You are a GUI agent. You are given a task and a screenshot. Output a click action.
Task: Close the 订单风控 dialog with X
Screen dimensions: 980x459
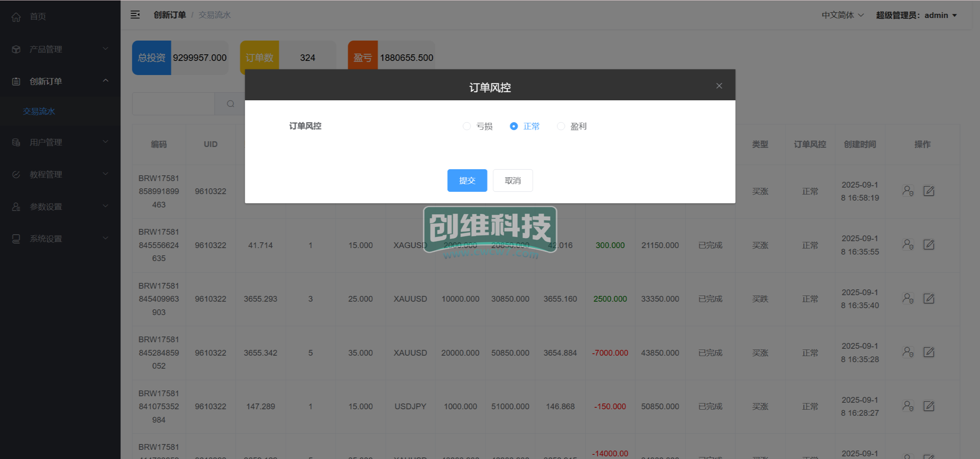719,86
